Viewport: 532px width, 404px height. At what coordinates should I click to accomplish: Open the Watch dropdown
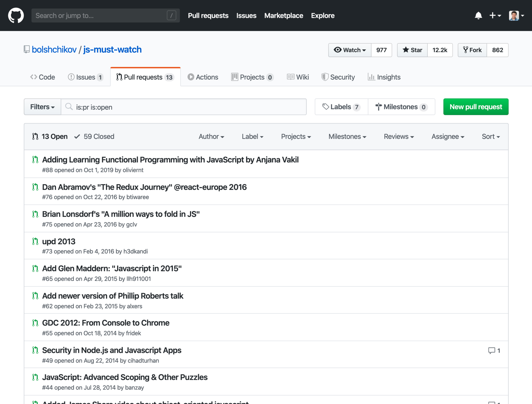350,50
